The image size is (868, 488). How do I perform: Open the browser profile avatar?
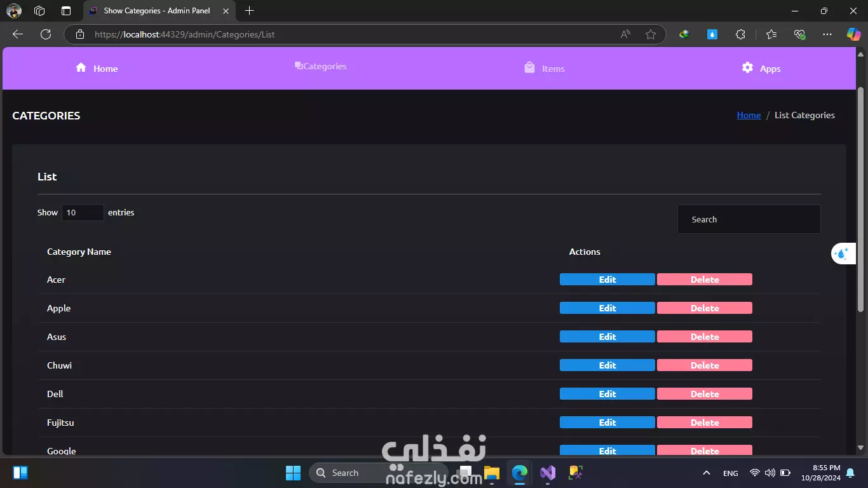[x=14, y=11]
